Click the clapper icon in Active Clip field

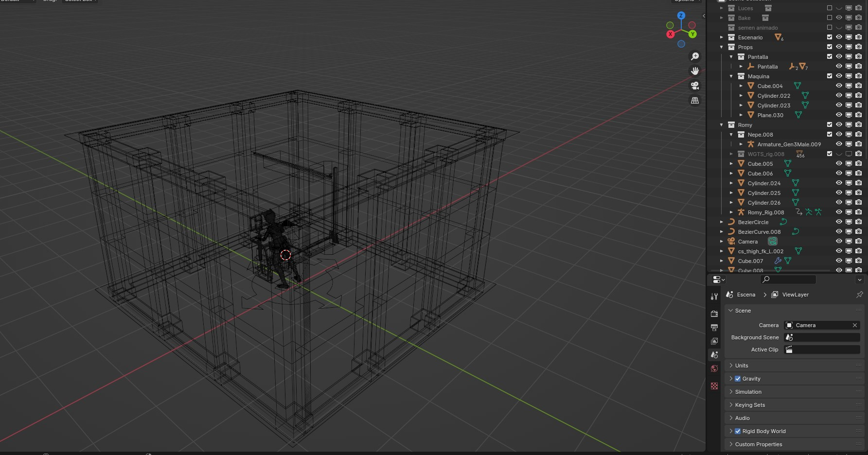[x=790, y=350]
